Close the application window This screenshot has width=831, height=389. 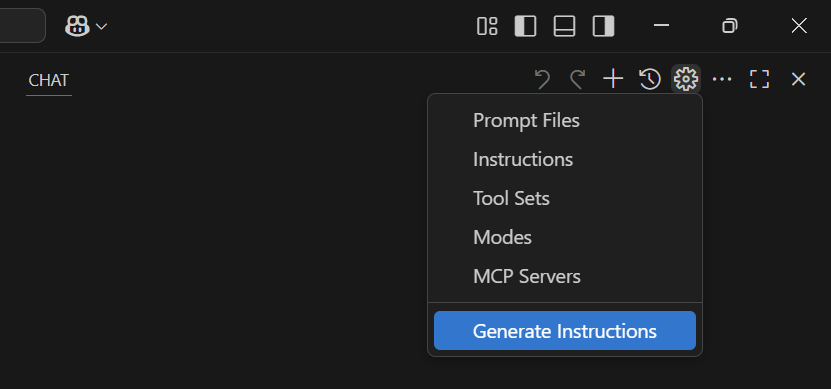point(799,25)
